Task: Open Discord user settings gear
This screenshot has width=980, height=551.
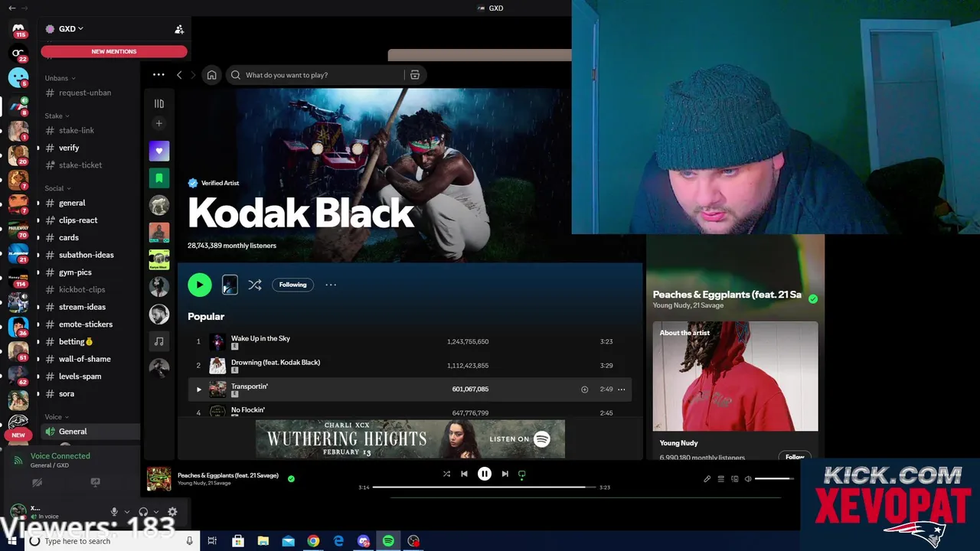Action: [x=172, y=512]
